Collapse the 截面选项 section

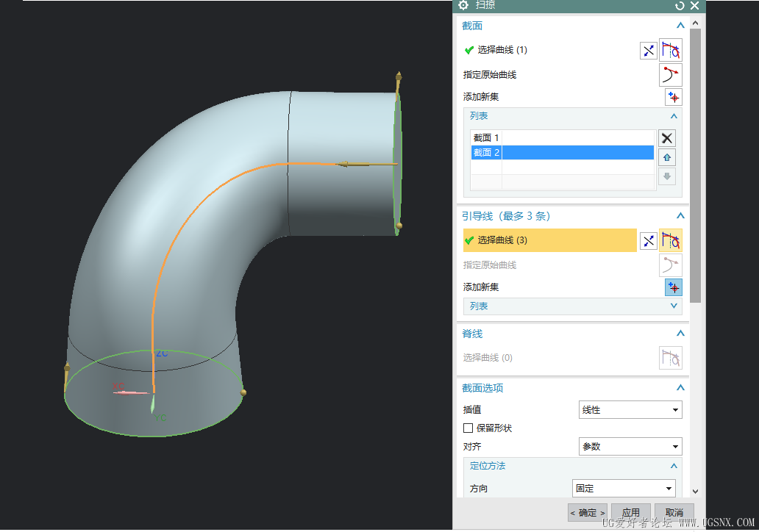point(680,388)
